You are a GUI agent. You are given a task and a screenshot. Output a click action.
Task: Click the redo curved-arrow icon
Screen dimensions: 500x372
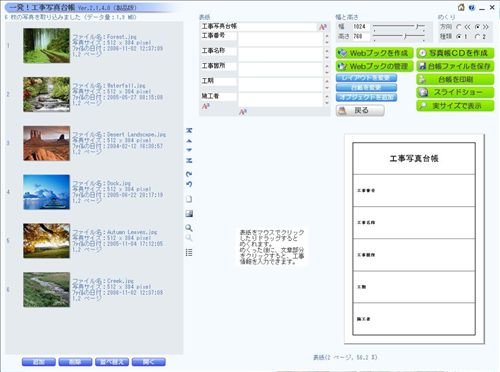click(189, 174)
